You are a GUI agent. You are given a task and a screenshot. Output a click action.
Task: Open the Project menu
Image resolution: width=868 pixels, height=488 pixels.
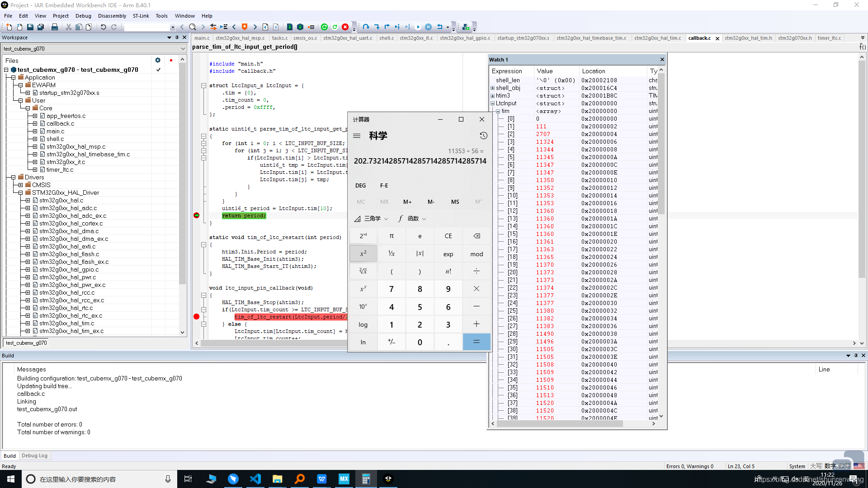click(61, 16)
